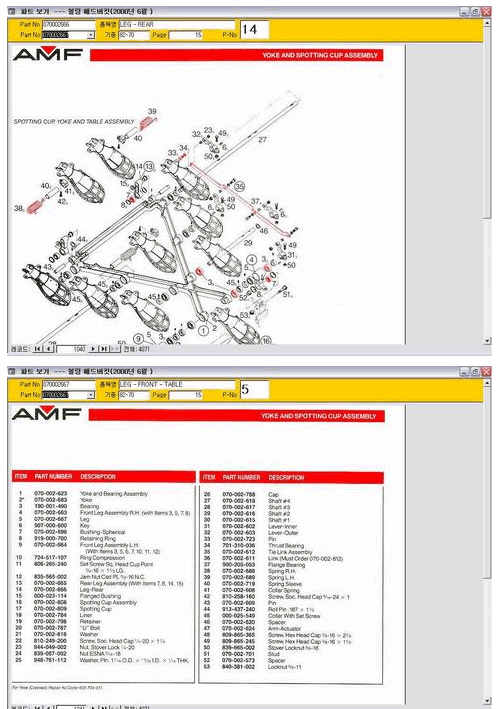Click scroll-up arrow in LEG - FRONT - TABLE window

tap(487, 383)
